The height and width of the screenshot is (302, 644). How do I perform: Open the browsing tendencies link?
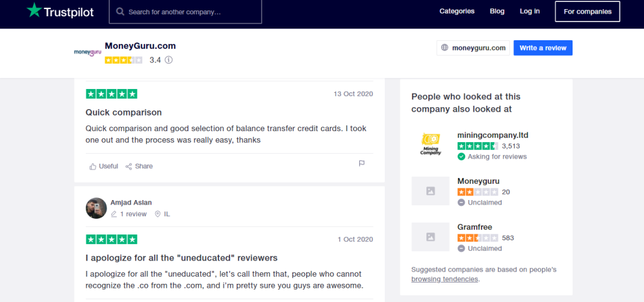pyautogui.click(x=444, y=279)
